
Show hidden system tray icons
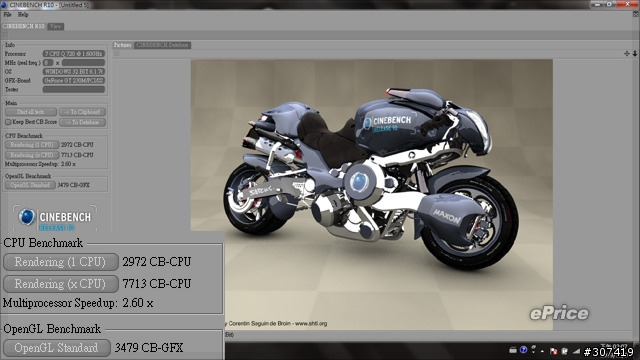point(543,351)
